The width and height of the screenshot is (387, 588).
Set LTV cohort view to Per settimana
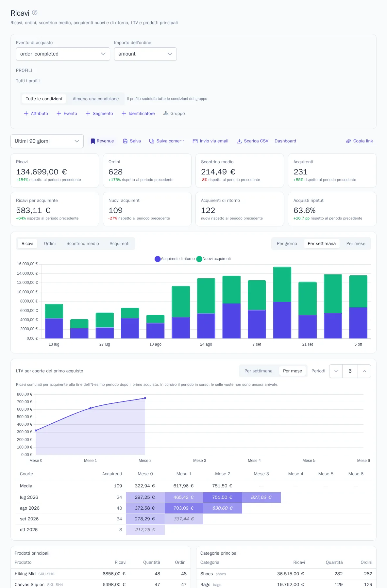coord(259,371)
